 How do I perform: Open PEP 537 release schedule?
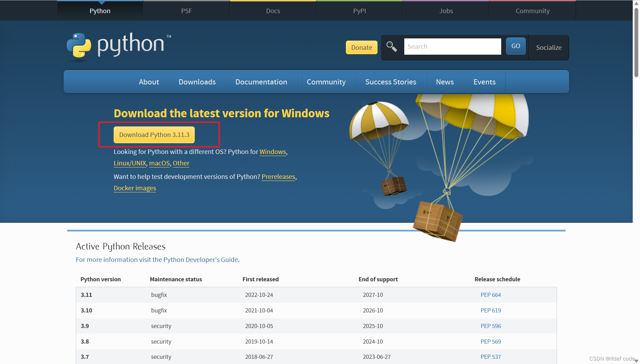tap(491, 357)
